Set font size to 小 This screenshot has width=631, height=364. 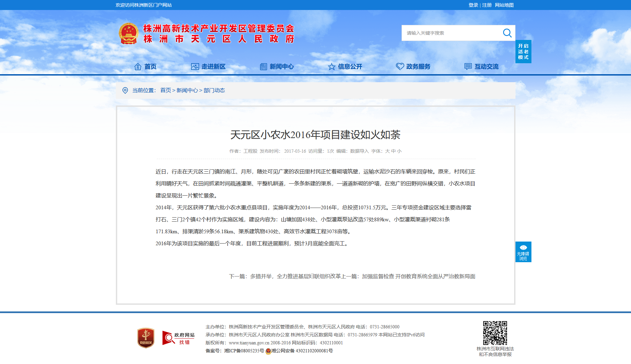(399, 151)
